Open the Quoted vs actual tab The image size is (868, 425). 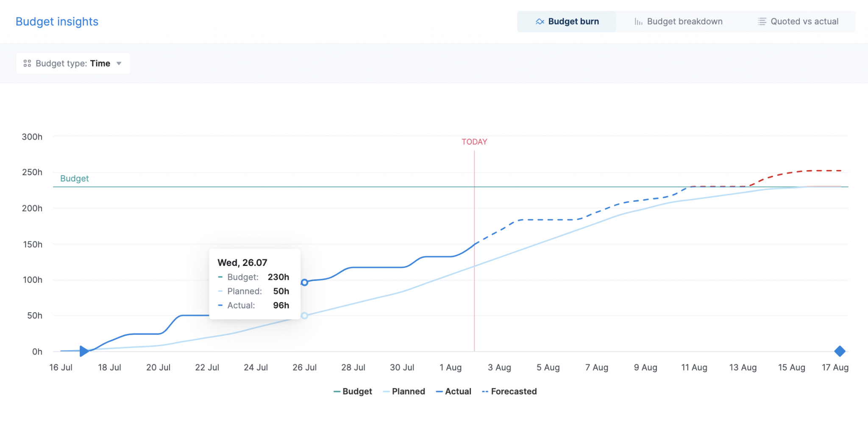coord(804,21)
